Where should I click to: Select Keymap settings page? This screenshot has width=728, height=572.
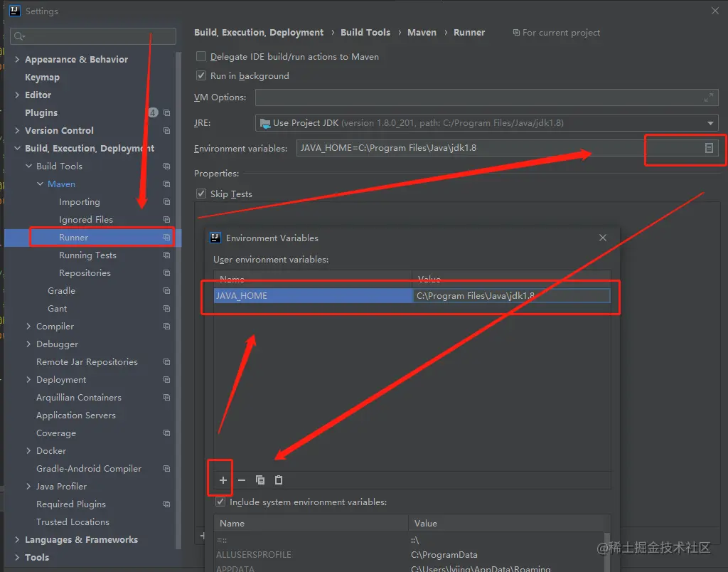click(42, 77)
